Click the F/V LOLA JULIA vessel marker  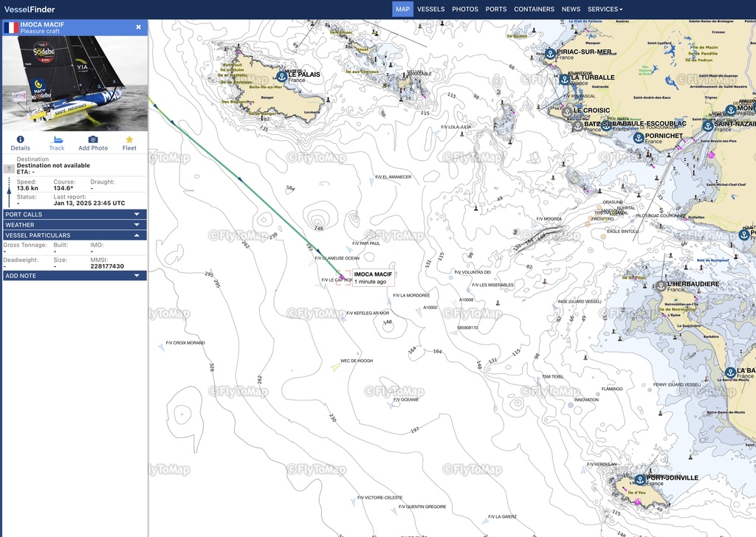click(x=437, y=133)
